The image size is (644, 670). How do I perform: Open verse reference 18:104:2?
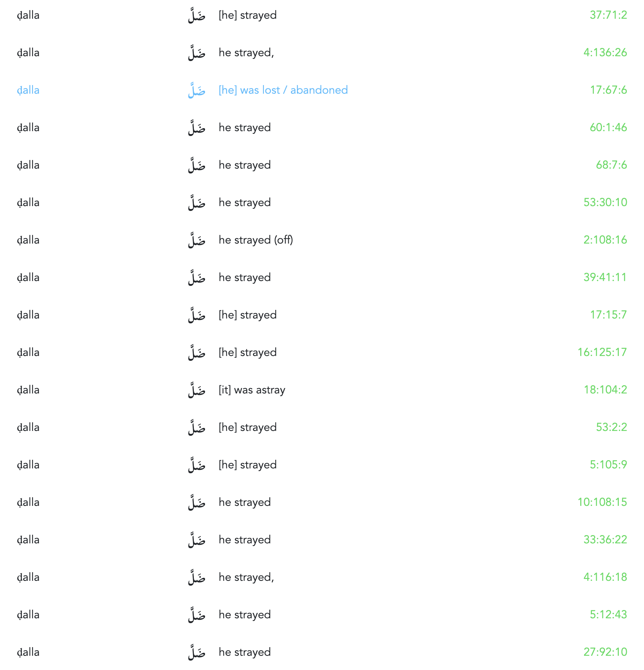coord(605,390)
